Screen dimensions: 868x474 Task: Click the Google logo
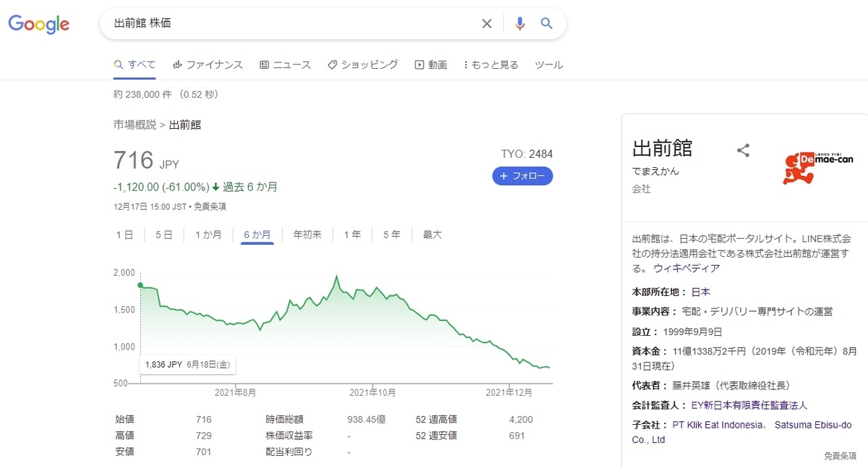click(39, 24)
